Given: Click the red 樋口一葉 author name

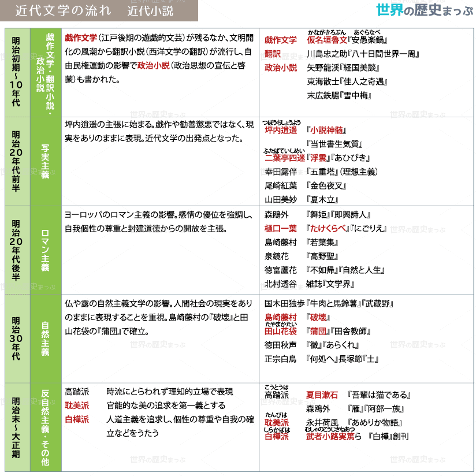Looking at the screenshot, I should coord(281,229).
